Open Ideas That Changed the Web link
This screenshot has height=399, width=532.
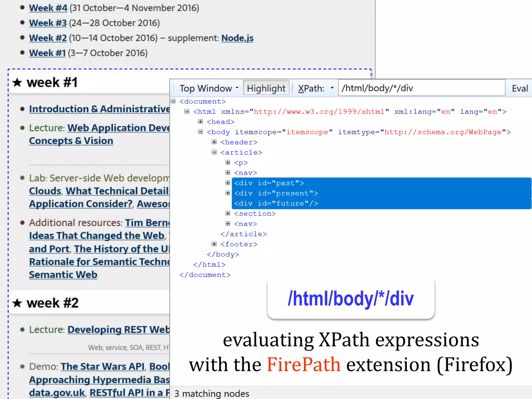pyautogui.click(x=97, y=236)
